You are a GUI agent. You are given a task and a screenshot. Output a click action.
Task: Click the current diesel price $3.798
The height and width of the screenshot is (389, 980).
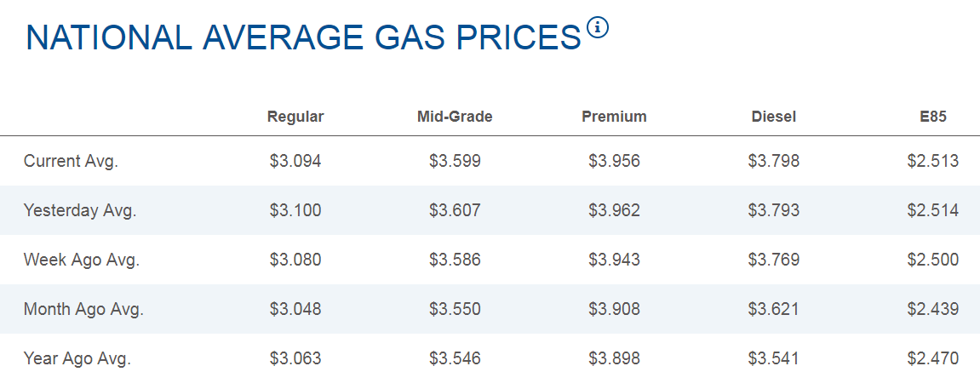tap(773, 161)
